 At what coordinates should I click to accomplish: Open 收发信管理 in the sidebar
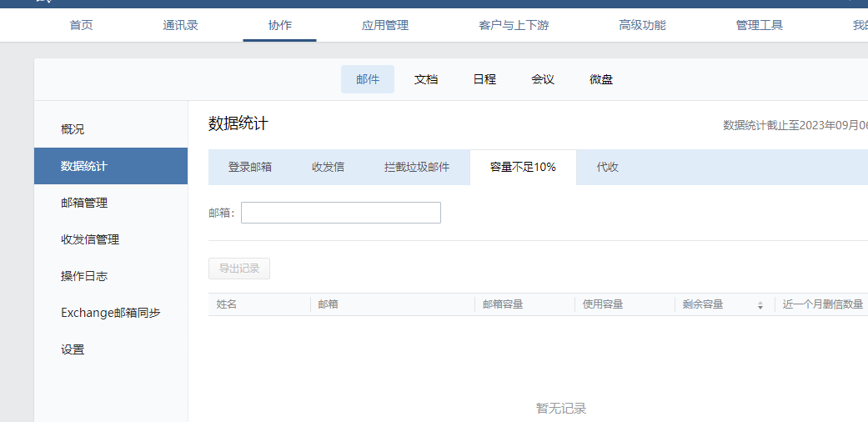[x=90, y=239]
